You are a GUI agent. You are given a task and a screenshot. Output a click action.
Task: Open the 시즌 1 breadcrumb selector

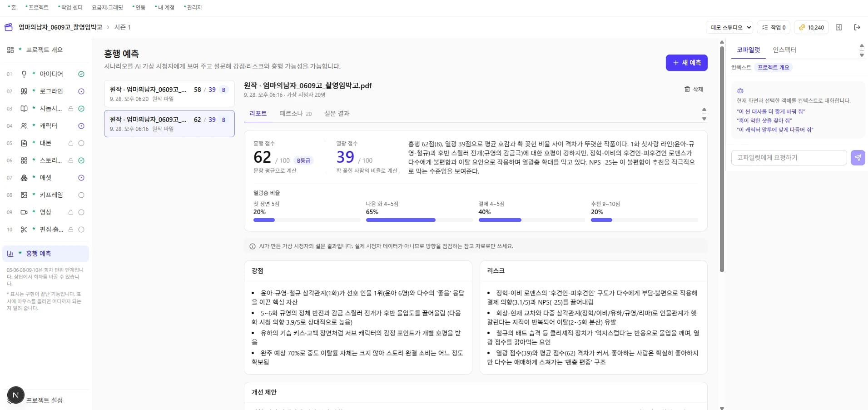123,27
